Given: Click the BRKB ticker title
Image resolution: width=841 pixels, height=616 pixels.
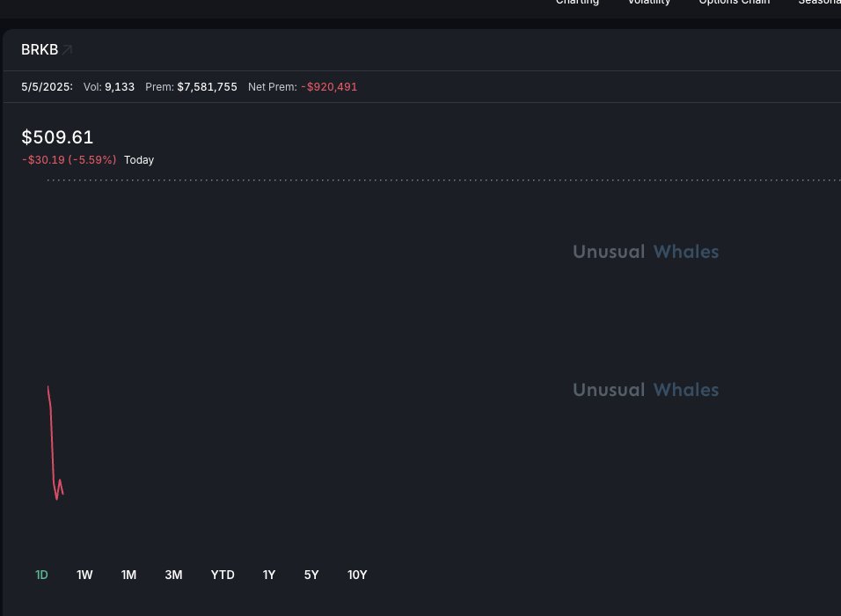Looking at the screenshot, I should [40, 49].
